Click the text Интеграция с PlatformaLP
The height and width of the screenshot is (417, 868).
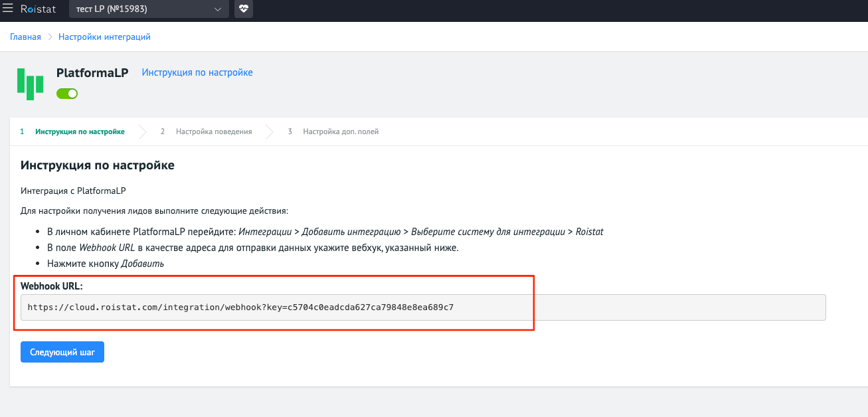(x=74, y=191)
